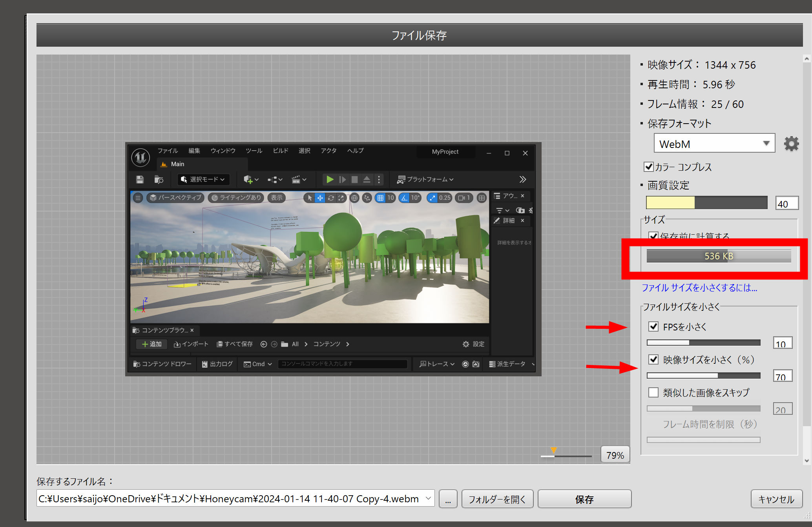The width and height of the screenshot is (812, 527).
Task: Click the floppy disk save icon in the preview
Action: [140, 179]
